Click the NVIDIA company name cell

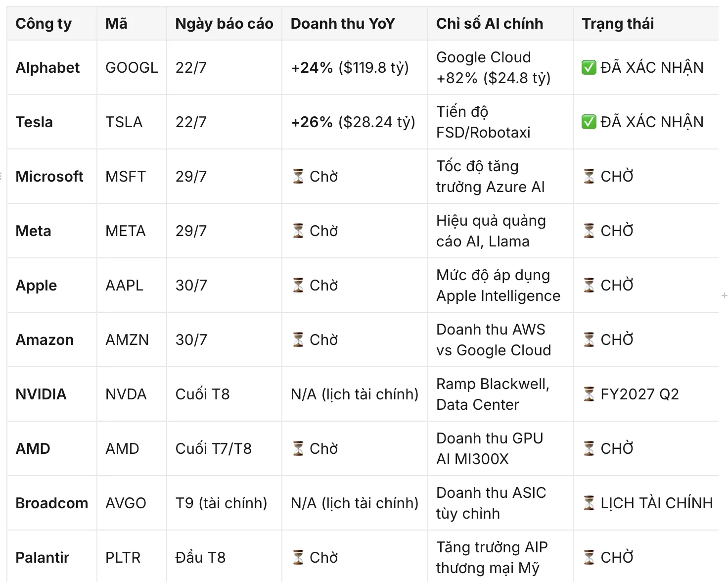coord(52,394)
